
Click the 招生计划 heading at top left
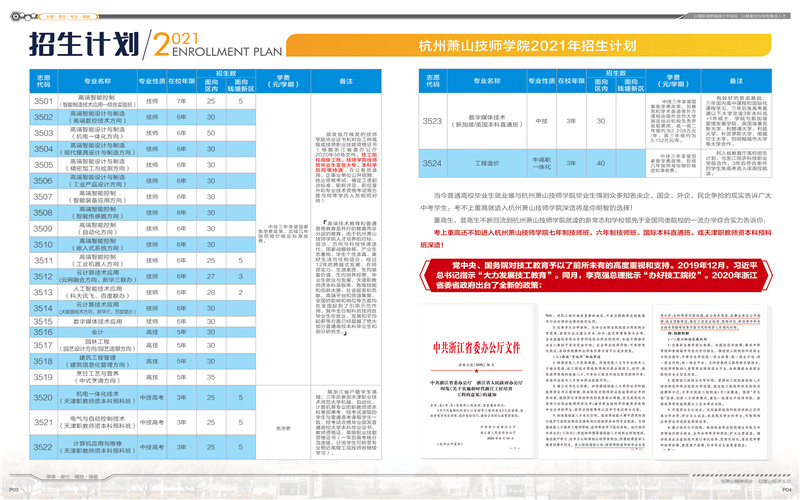[85, 44]
